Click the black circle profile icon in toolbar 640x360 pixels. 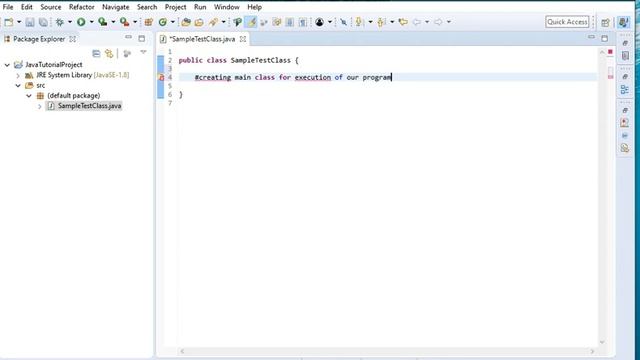coord(320,22)
